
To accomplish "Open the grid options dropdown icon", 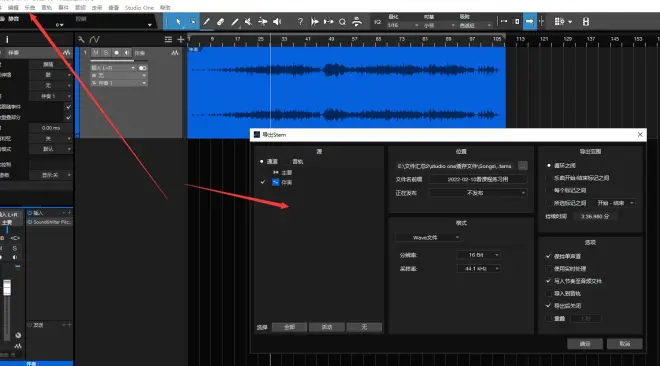I will (x=562, y=21).
